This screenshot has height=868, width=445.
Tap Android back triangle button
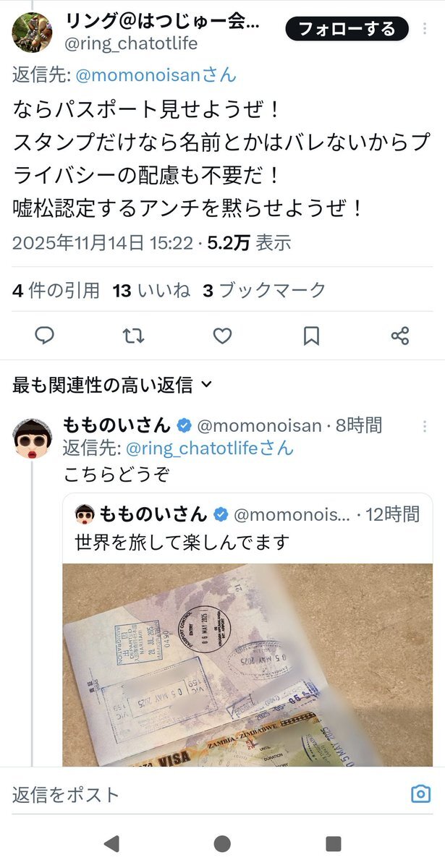point(111,843)
